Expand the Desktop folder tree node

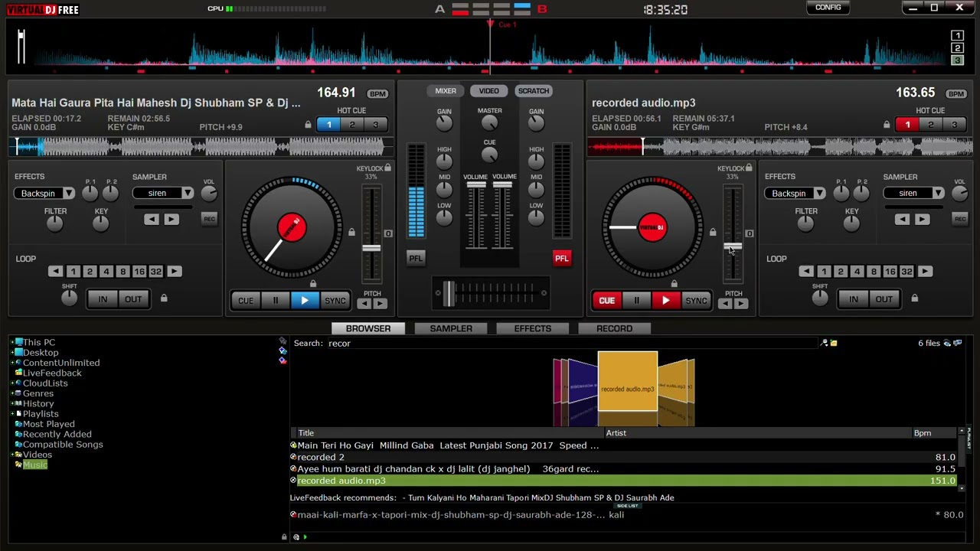(13, 353)
